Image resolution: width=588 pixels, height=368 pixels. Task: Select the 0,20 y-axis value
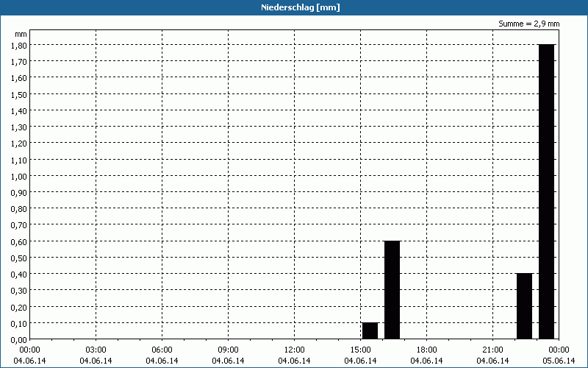pyautogui.click(x=19, y=308)
